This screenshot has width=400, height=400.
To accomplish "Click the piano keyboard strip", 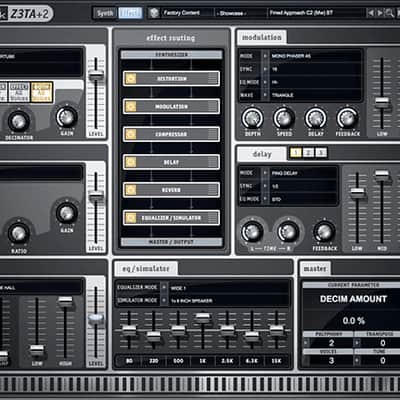I will 200,384.
